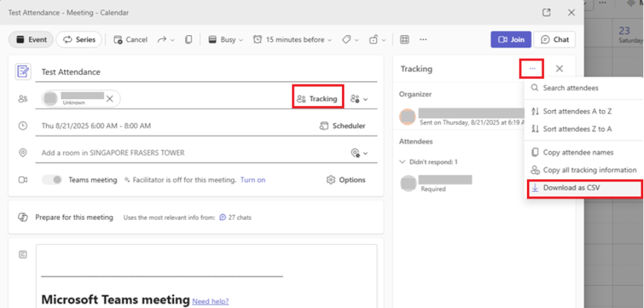The height and width of the screenshot is (308, 644).
Task: Click the Forward arrow icon
Action: coord(162,40)
